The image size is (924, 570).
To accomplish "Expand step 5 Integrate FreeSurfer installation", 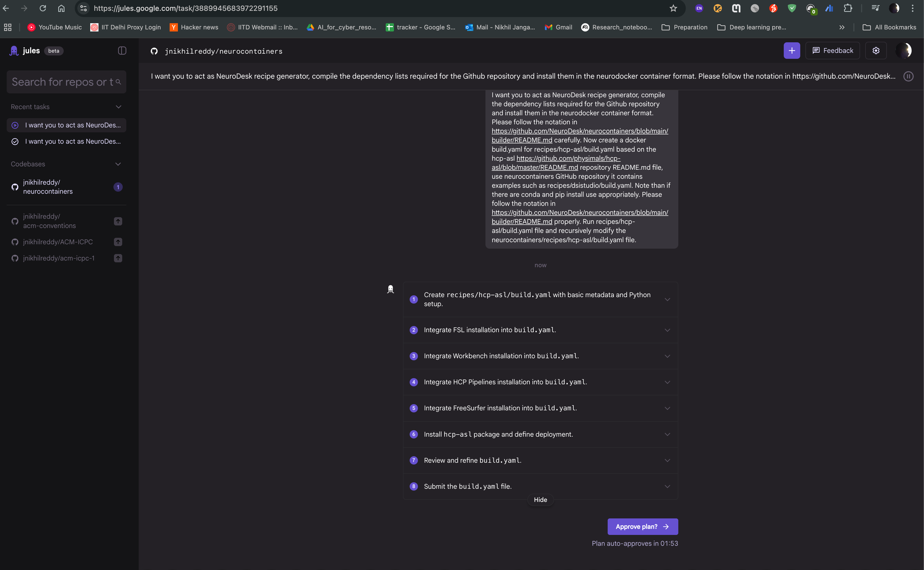I will coord(667,408).
